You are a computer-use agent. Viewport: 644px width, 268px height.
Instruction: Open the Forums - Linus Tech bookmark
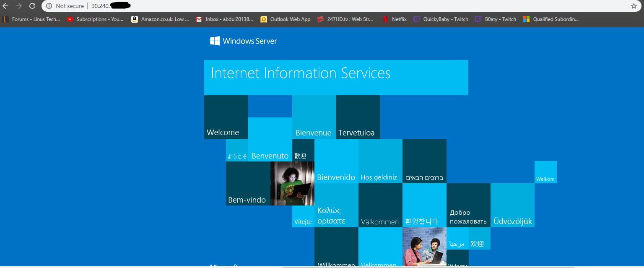click(x=31, y=19)
